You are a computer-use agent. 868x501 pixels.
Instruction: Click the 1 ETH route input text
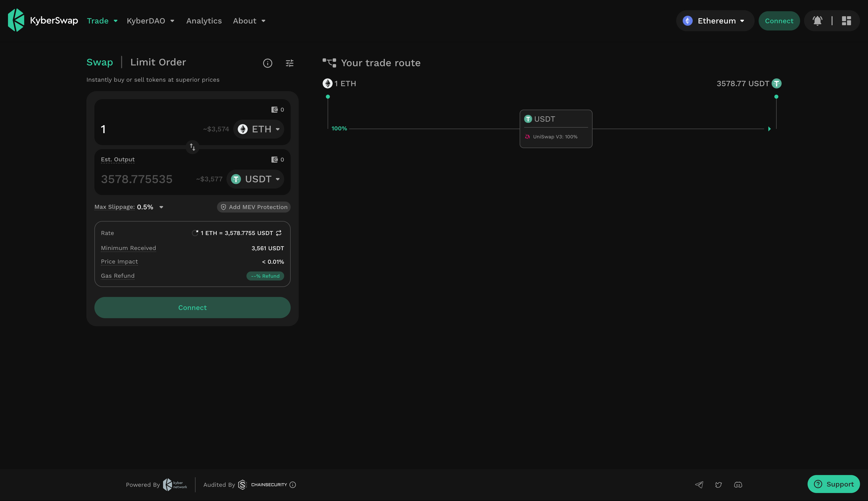point(345,84)
